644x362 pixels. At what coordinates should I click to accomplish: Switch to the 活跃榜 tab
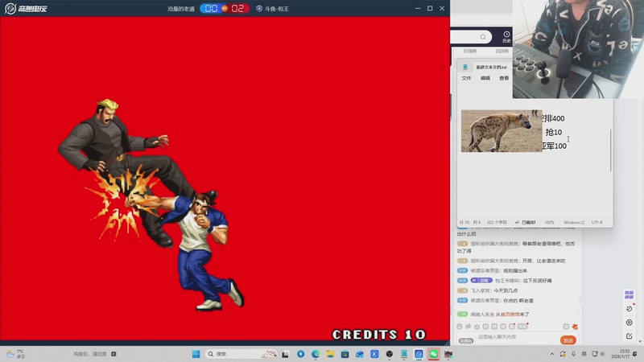[502, 51]
